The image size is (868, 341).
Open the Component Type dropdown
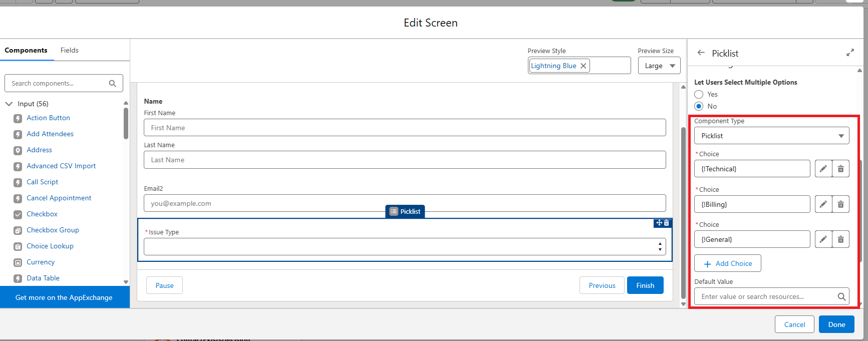click(x=771, y=136)
